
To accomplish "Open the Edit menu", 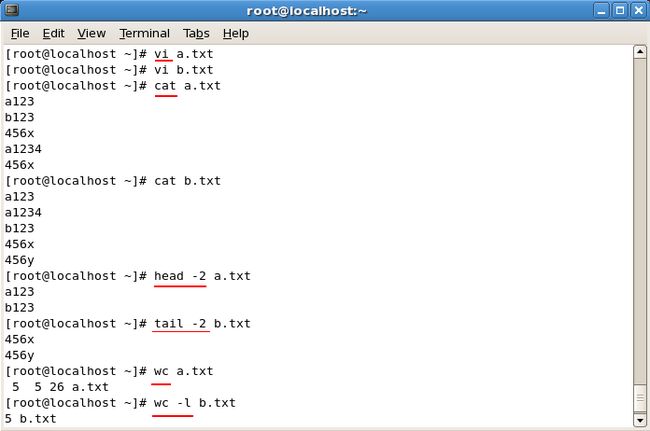I will tap(53, 33).
